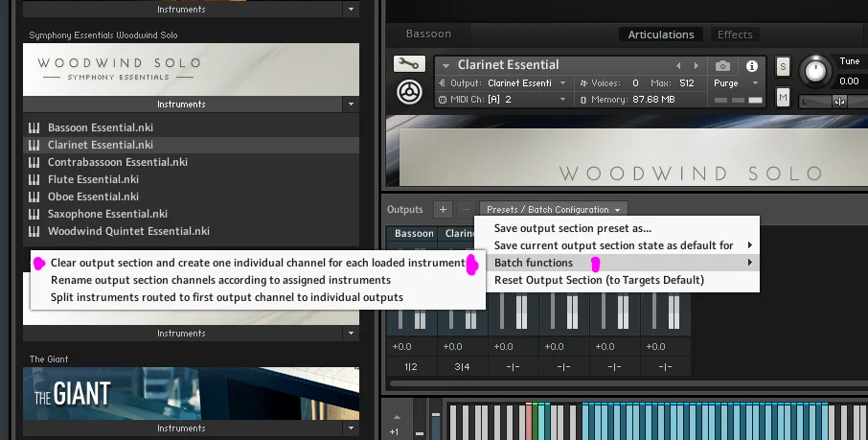Viewport: 868px width, 440px height.
Task: Toggle Solo for Clarinet Essential
Action: (783, 66)
